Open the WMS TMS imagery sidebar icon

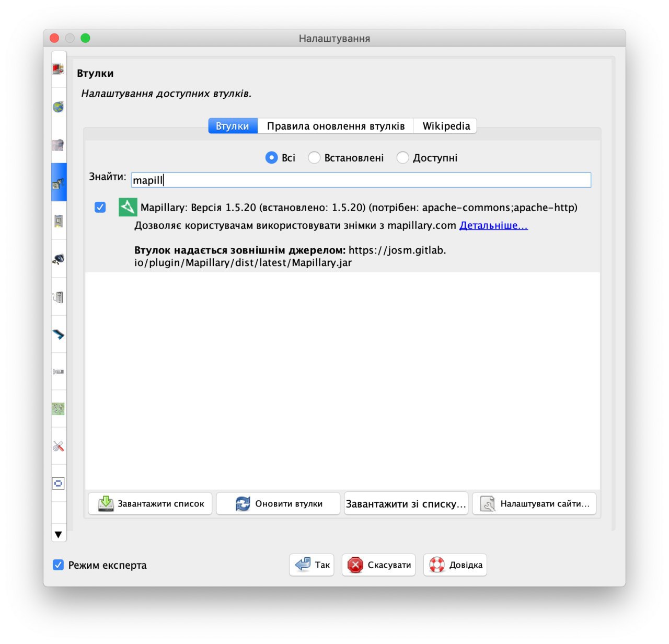point(58,409)
